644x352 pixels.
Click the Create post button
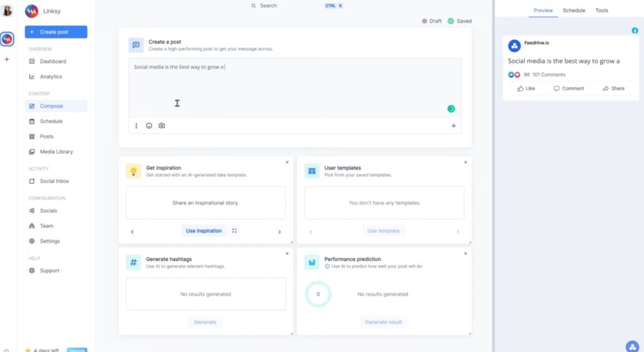tap(56, 32)
